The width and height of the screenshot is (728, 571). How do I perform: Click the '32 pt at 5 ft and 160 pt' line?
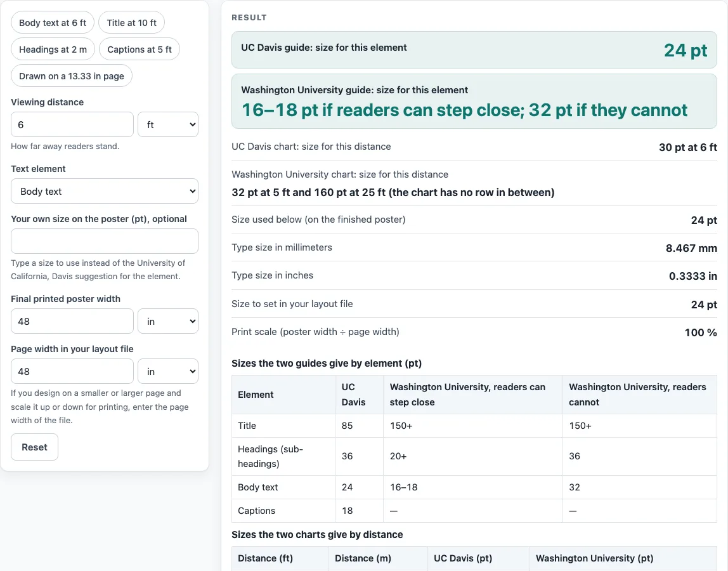(x=393, y=192)
